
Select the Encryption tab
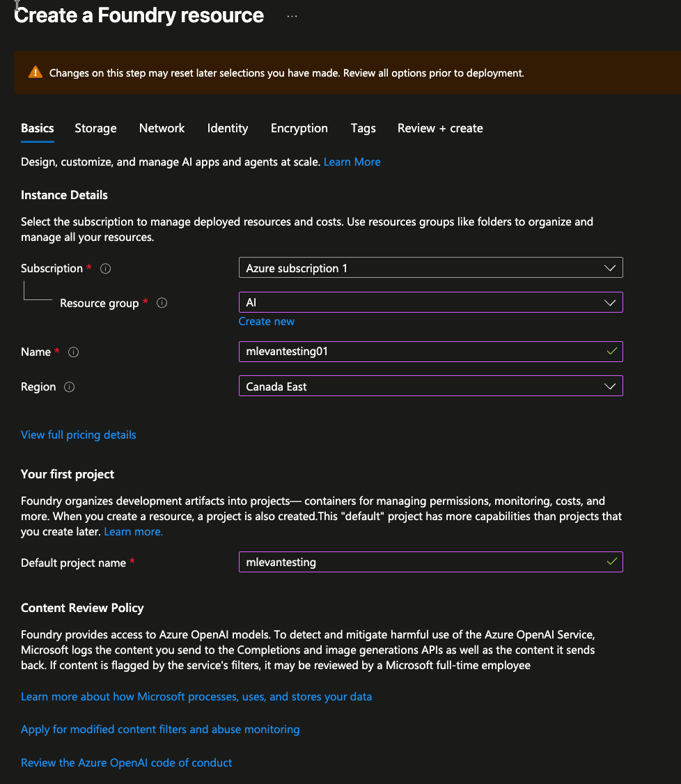point(299,128)
